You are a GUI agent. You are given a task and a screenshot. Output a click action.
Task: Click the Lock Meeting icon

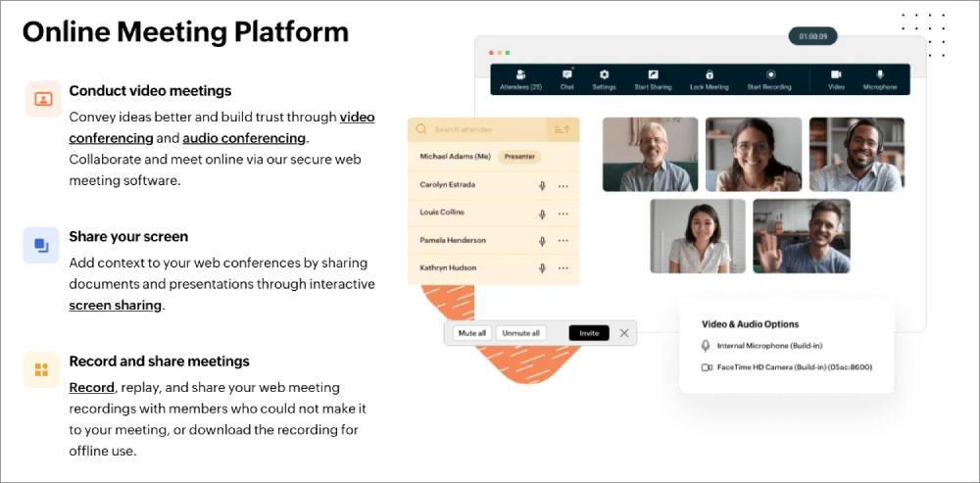click(x=710, y=74)
